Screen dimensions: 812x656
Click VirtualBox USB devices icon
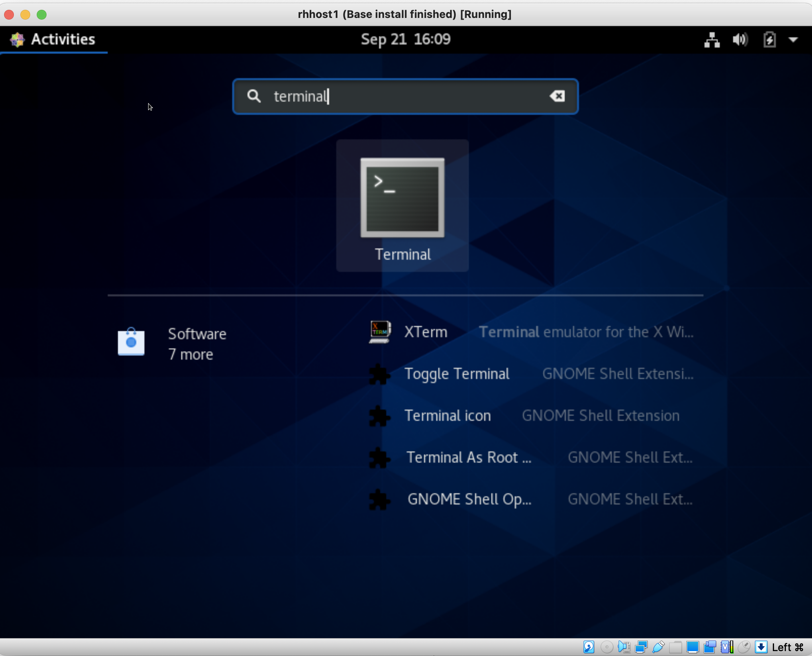(x=658, y=647)
